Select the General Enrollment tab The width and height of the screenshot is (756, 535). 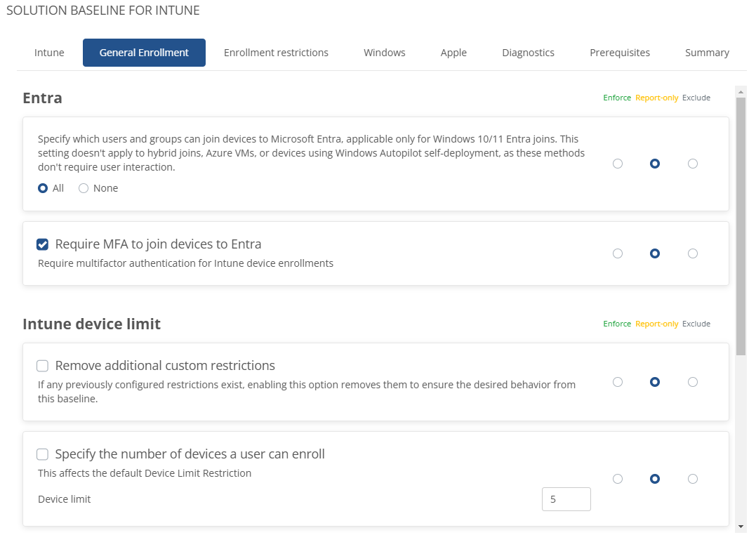[144, 53]
